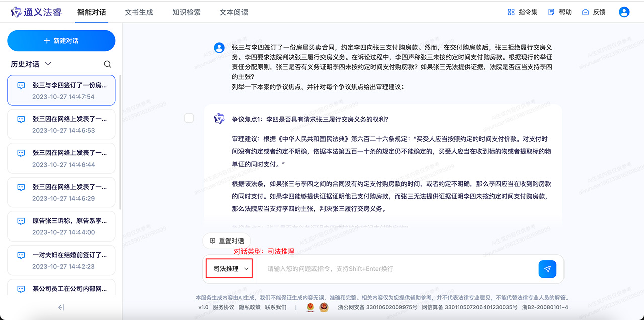The image size is (644, 320).
Task: Click the message input field
Action: [x=377, y=268]
